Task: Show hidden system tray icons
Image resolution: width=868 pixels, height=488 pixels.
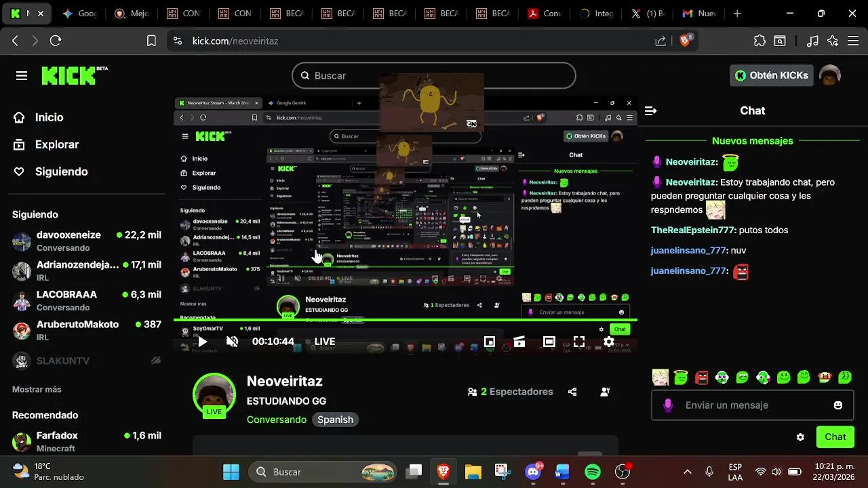Action: tap(687, 472)
